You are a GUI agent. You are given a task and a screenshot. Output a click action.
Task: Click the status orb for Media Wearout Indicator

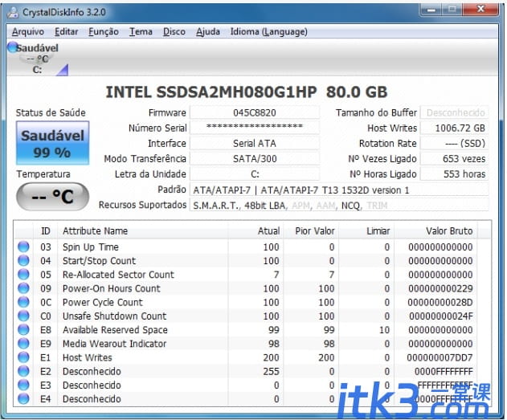[x=23, y=344]
